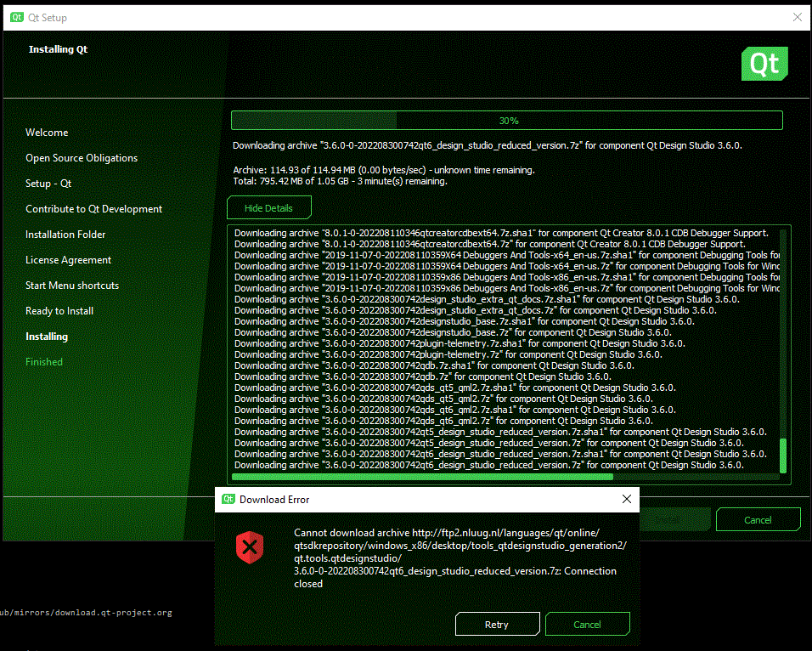Click the Qt icon in Download Error title
The width and height of the screenshot is (812, 651).
(228, 499)
